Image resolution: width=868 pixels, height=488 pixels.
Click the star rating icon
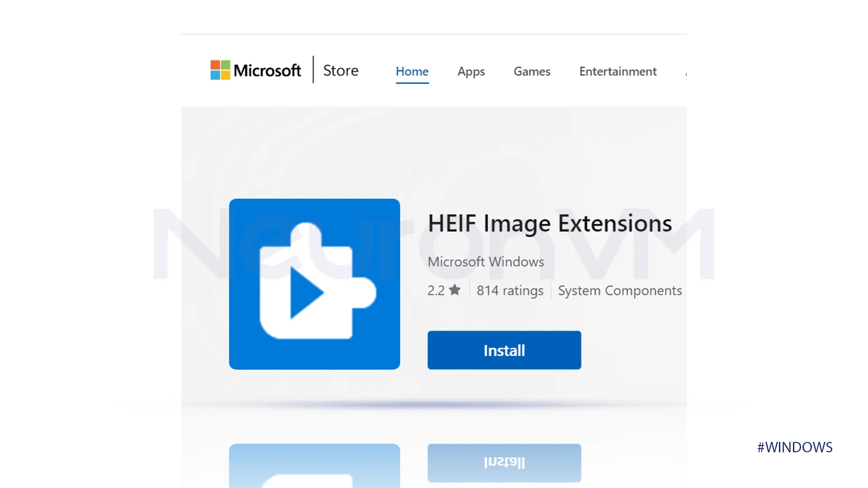455,290
